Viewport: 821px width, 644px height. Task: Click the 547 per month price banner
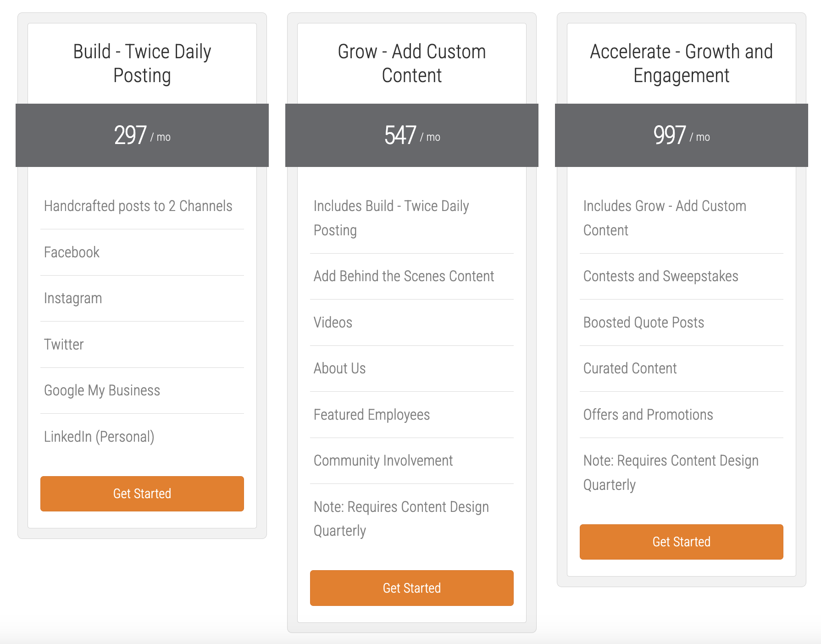coord(411,135)
